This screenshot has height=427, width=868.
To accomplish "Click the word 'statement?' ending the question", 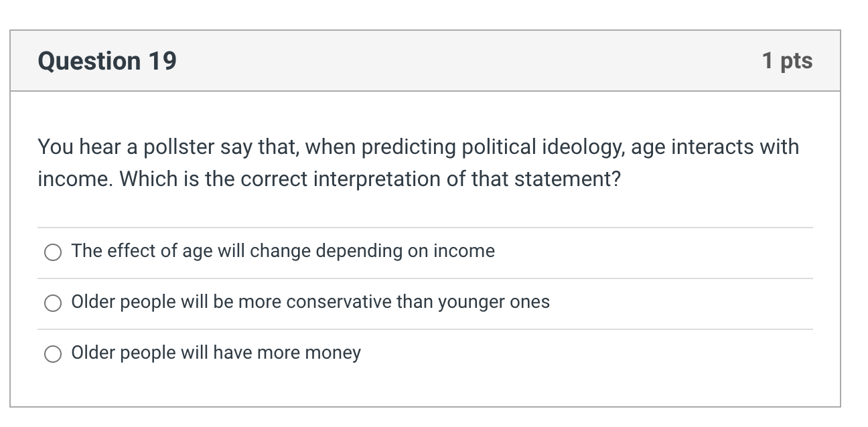I will pos(567,179).
